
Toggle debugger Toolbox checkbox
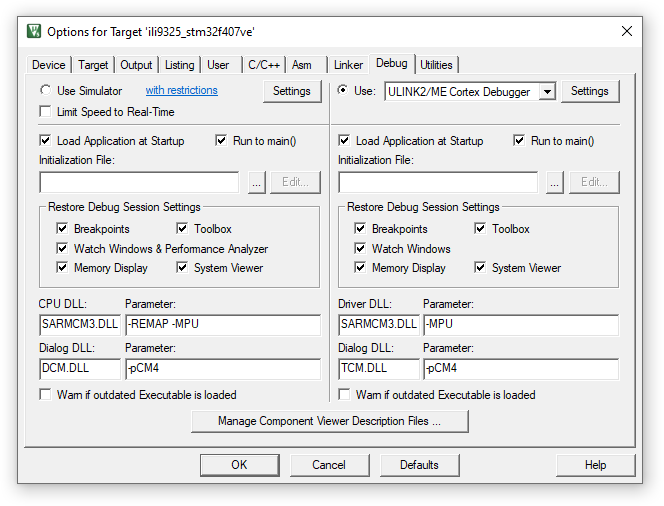(480, 229)
